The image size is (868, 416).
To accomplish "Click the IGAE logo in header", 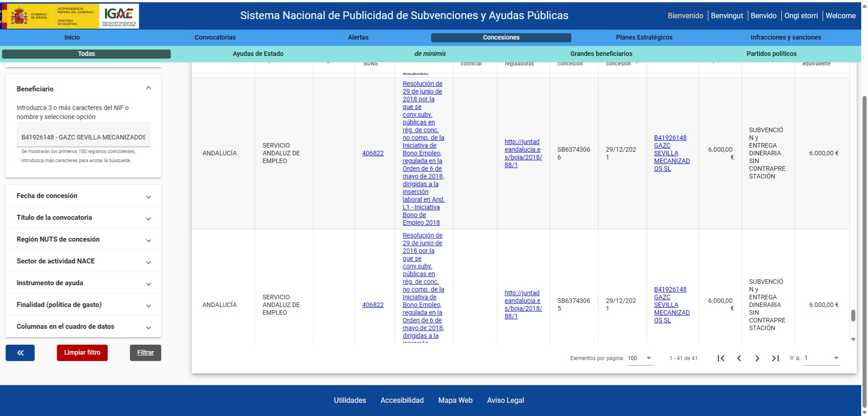I will pos(119,16).
